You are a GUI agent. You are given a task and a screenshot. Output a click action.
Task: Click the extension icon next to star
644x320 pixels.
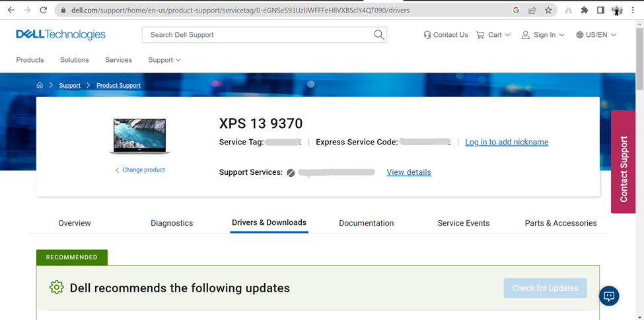(569, 11)
